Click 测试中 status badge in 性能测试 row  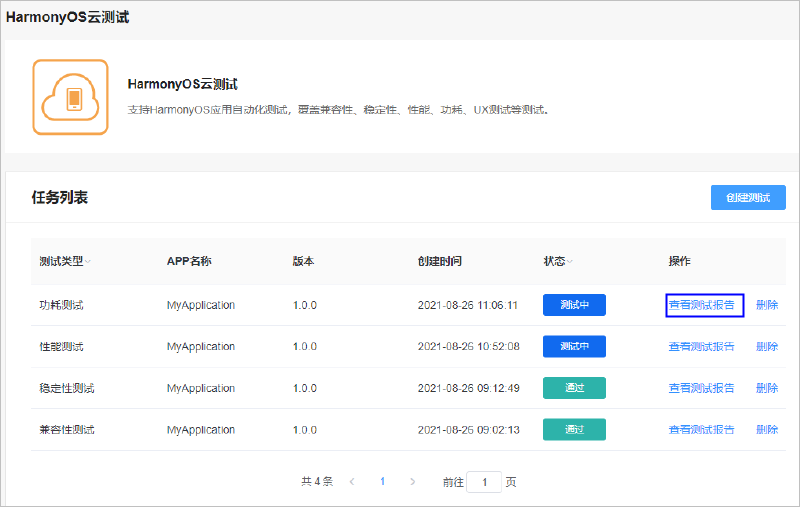pyautogui.click(x=574, y=346)
